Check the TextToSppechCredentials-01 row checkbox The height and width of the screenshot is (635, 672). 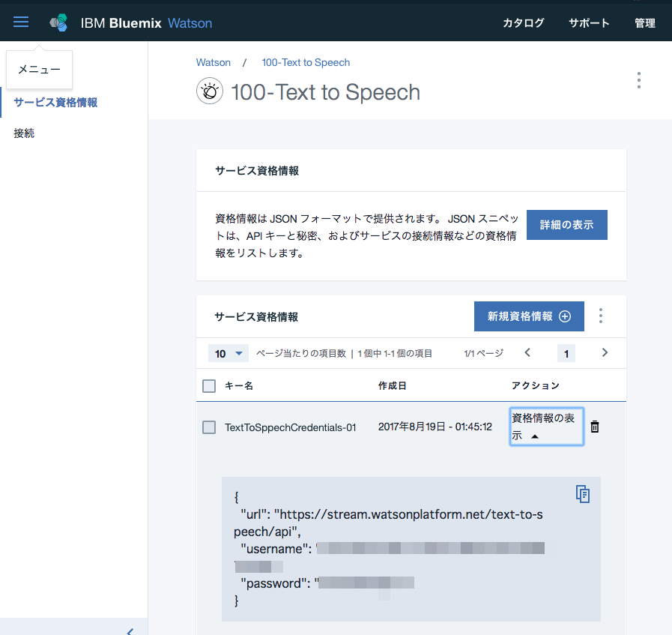point(209,427)
